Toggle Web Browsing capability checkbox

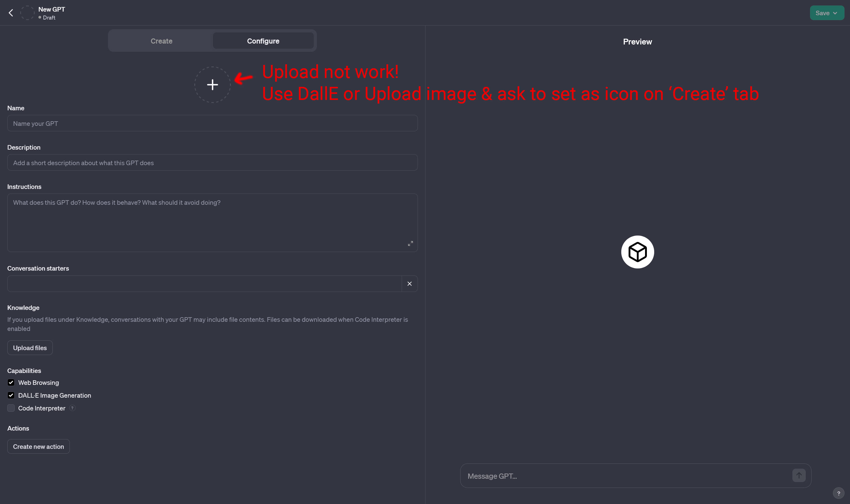point(11,383)
